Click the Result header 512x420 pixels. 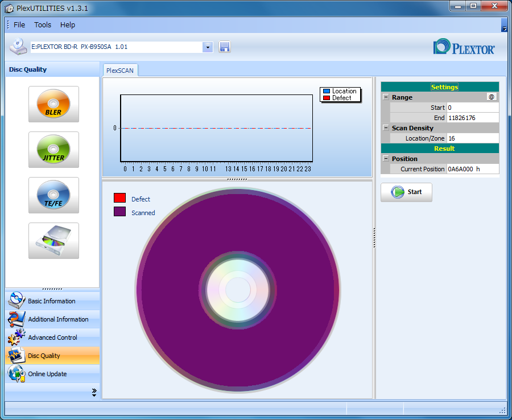pyautogui.click(x=440, y=149)
